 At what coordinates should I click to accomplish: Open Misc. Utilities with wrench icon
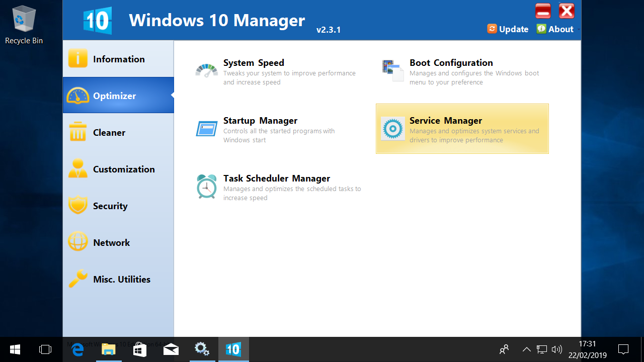point(121,279)
